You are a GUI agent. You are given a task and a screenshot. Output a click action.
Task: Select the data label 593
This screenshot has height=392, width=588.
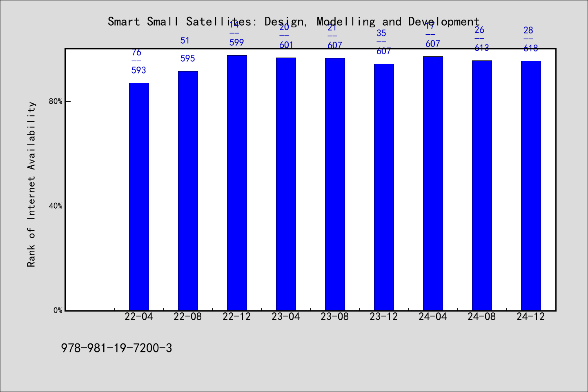[139, 70]
